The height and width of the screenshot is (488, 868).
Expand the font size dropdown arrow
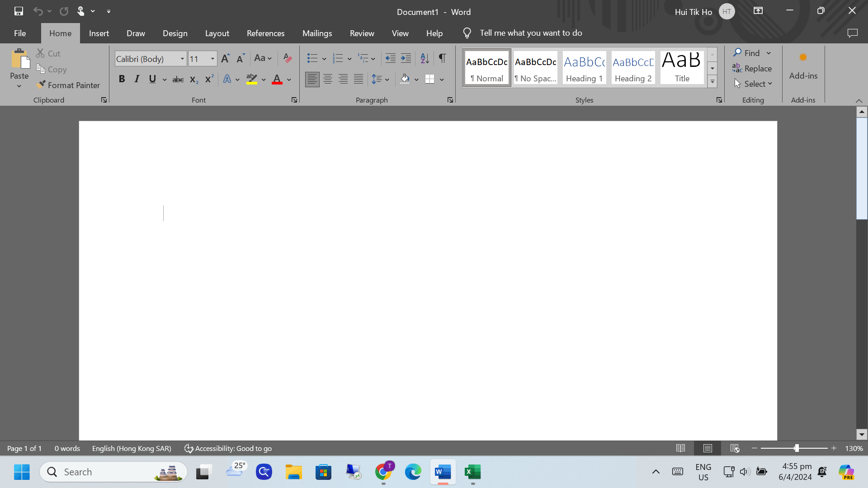[x=212, y=59]
